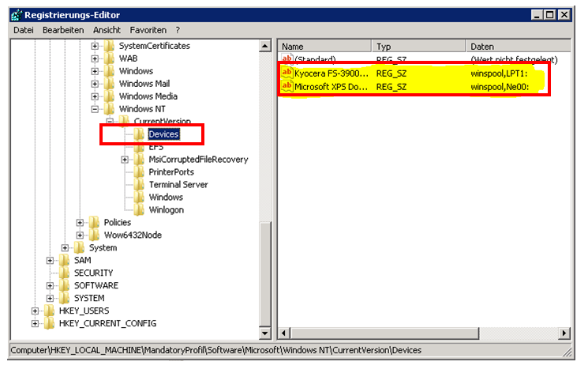This screenshot has height=369, width=588.
Task: Click the Microsoft XPS Document string value icon
Action: (x=287, y=86)
